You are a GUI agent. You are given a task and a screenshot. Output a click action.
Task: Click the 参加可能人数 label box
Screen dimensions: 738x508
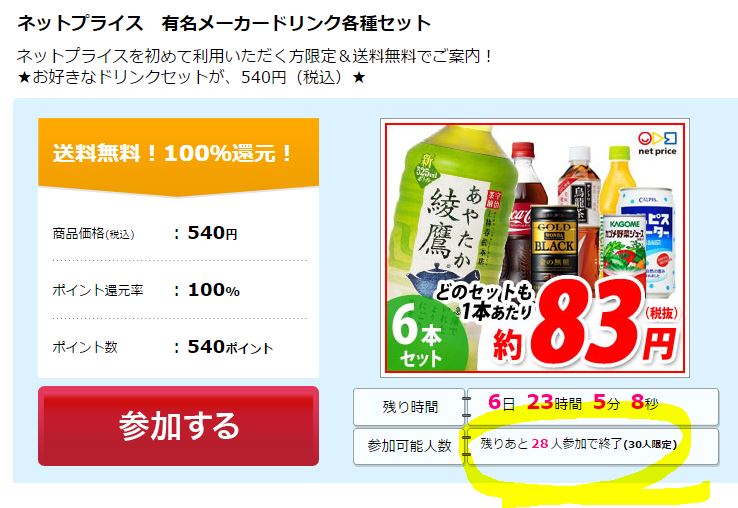409,445
